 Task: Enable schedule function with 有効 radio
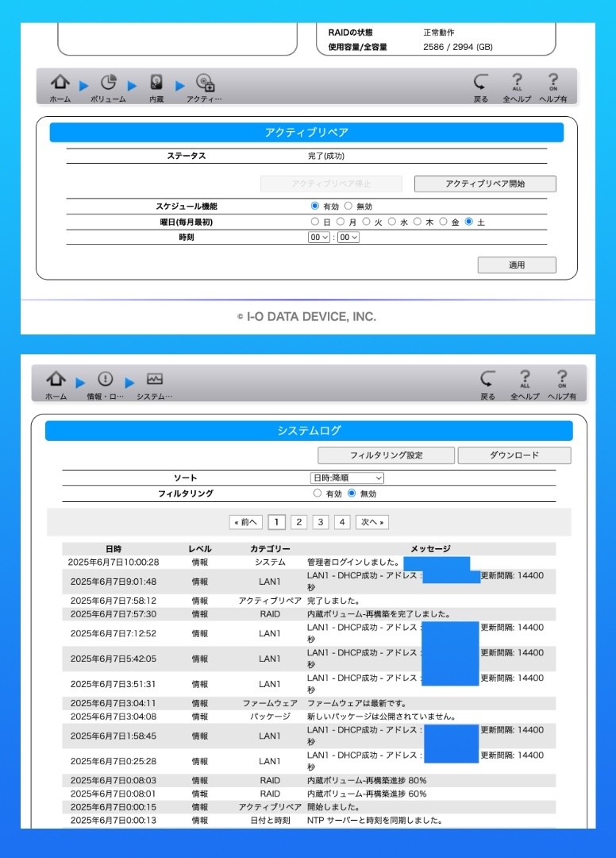point(315,206)
